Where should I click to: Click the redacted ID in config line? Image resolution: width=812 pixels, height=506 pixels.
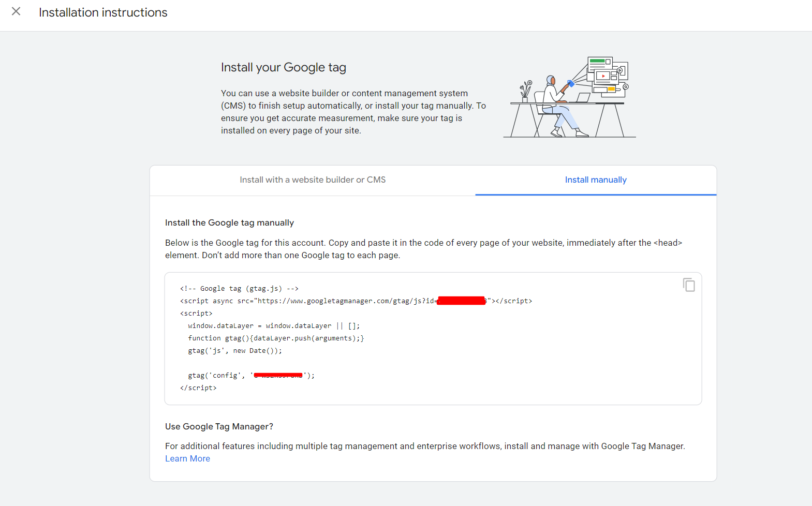(x=278, y=375)
